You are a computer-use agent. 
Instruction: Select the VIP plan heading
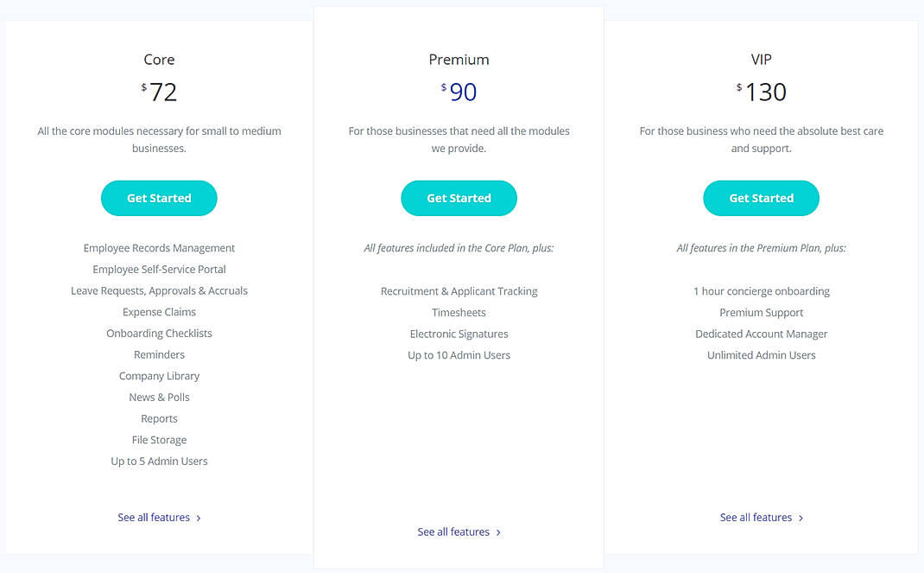click(x=761, y=60)
